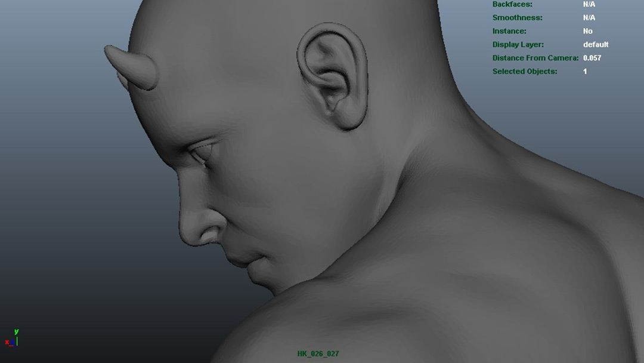The width and height of the screenshot is (644, 363).
Task: Click the Instance value 'No'
Action: tap(587, 31)
